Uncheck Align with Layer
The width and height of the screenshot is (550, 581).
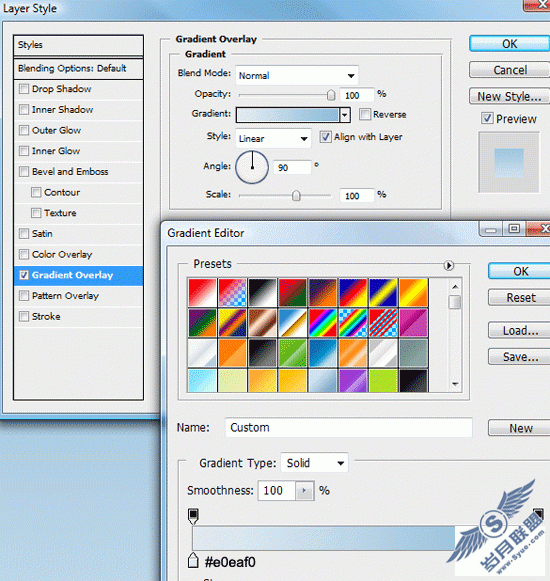tap(325, 137)
